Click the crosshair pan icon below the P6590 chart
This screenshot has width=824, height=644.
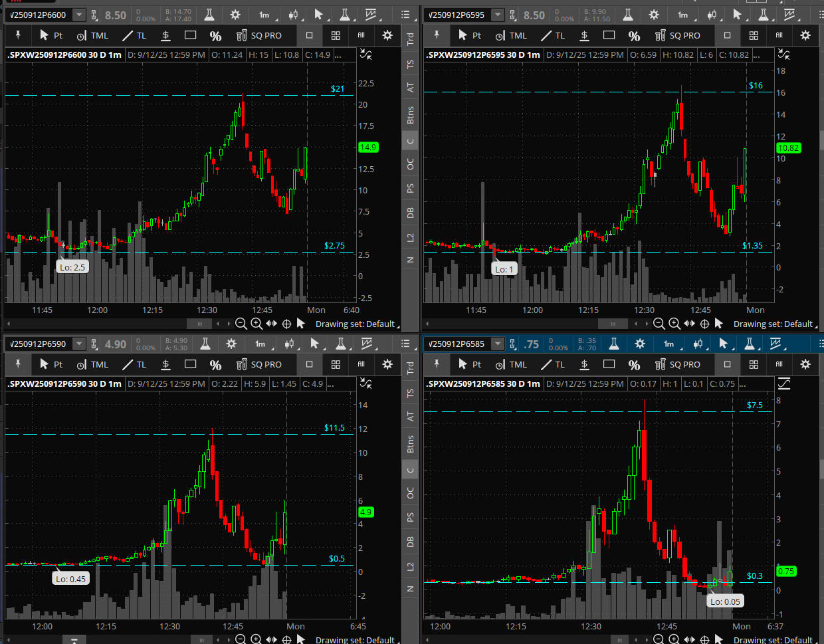point(286,639)
